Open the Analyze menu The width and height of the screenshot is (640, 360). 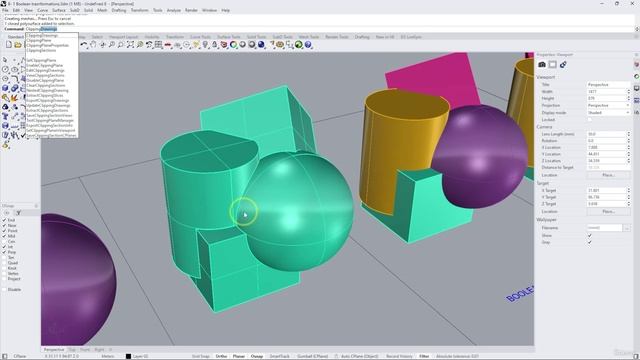point(173,10)
